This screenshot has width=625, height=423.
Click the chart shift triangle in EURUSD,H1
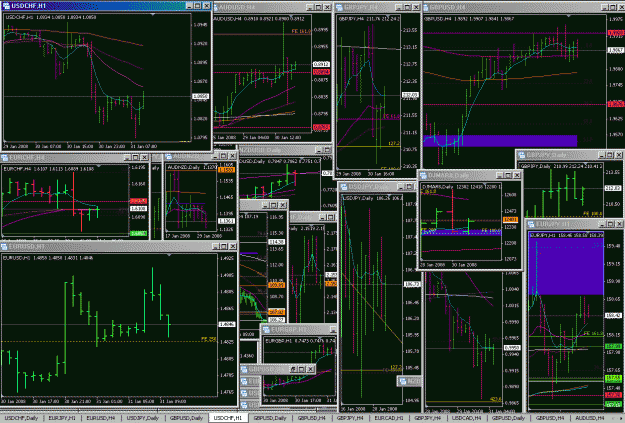pos(170,255)
